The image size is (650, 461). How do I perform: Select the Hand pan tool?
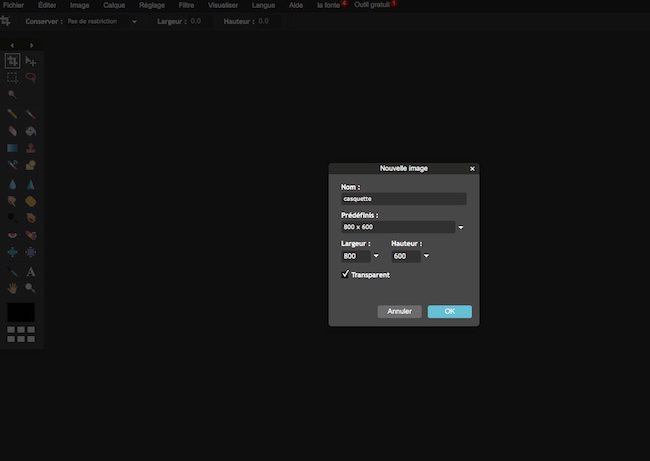coord(12,288)
